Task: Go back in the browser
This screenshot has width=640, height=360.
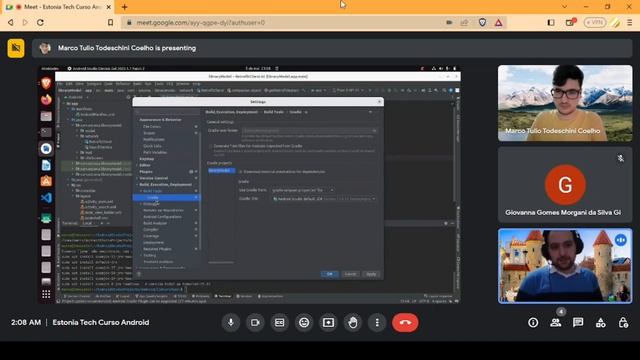Action: point(11,22)
